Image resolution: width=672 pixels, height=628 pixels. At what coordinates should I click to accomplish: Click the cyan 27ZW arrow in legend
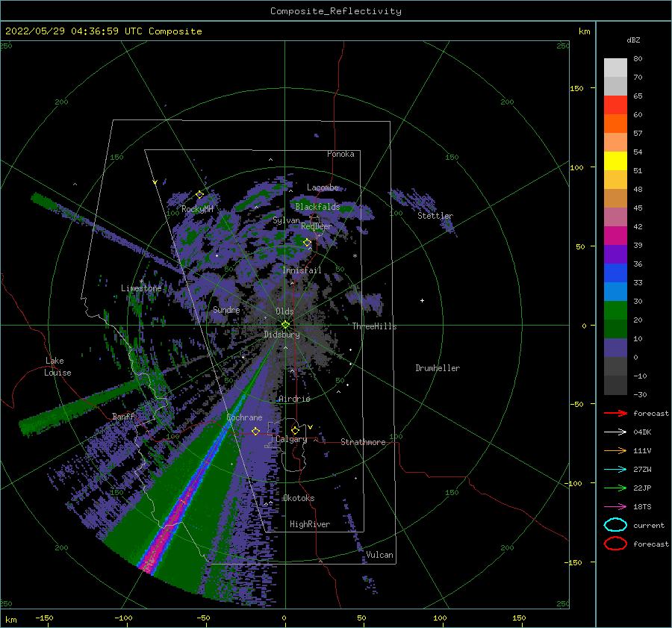(x=615, y=470)
